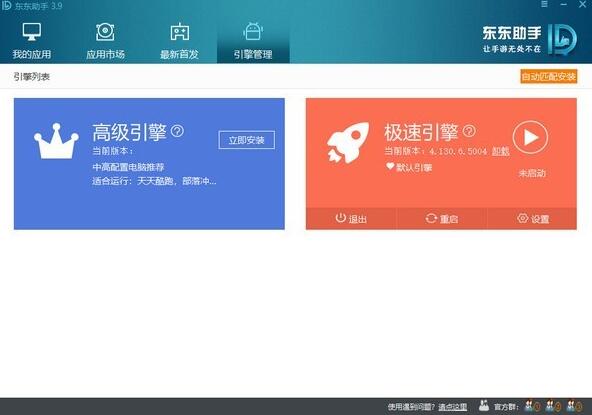Open help icon next to 极速引擎
This screenshot has width=592, height=415.
click(469, 131)
